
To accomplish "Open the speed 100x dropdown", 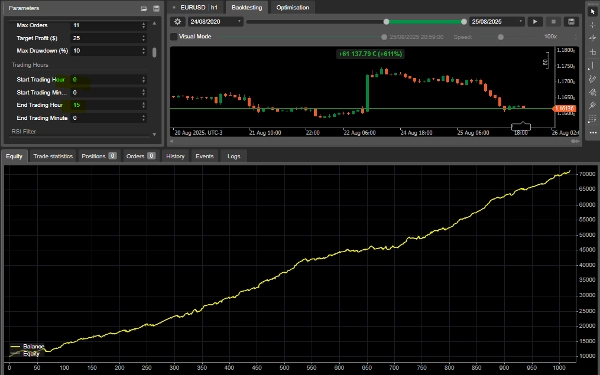I will click(560, 37).
